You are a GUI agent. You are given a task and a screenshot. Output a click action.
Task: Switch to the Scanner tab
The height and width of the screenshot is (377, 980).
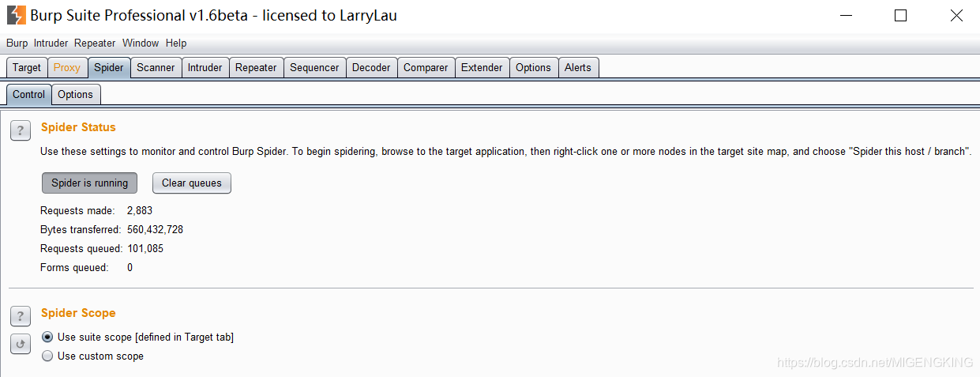(156, 68)
